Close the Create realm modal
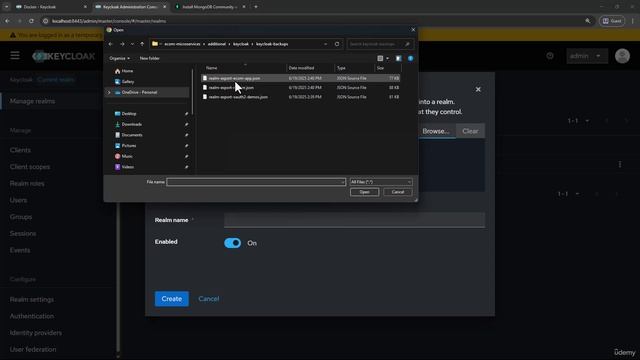 (478, 89)
